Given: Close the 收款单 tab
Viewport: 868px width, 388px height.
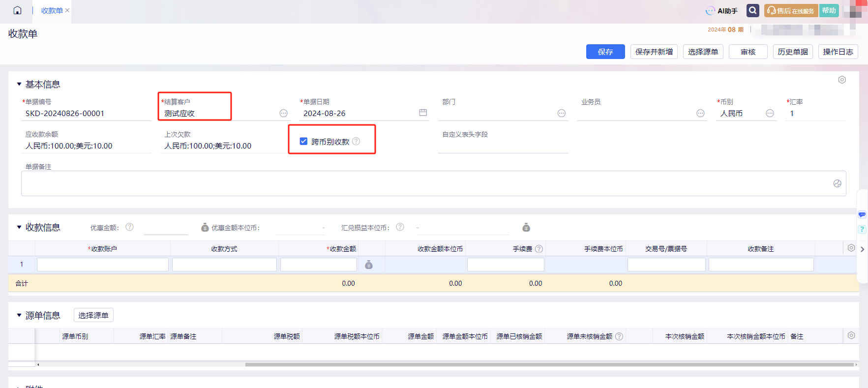Looking at the screenshot, I should (x=67, y=10).
